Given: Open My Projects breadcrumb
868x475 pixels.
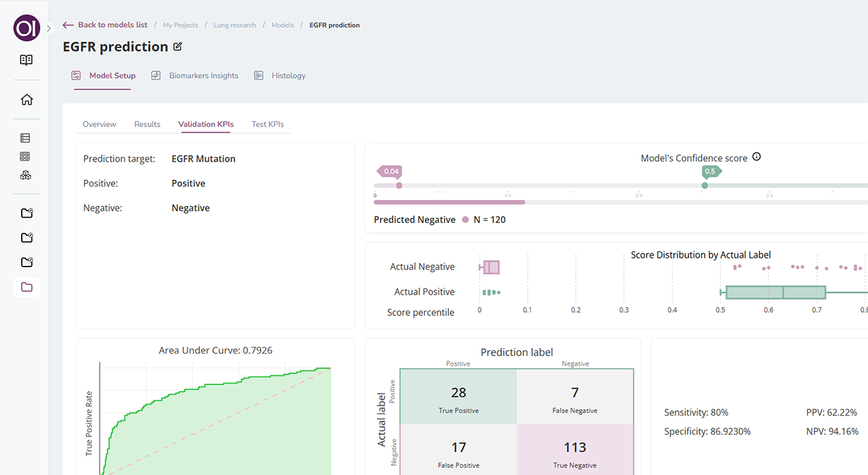Looking at the screenshot, I should (x=180, y=25).
